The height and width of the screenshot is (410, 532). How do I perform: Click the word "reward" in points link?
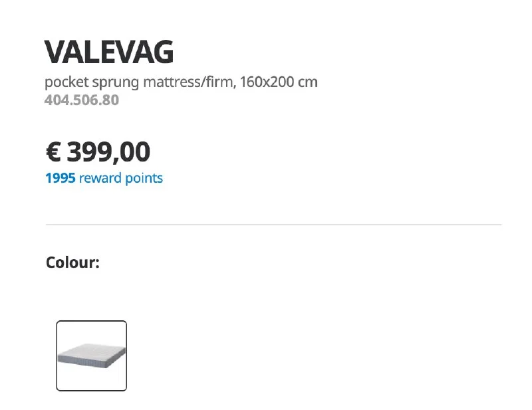[100, 178]
